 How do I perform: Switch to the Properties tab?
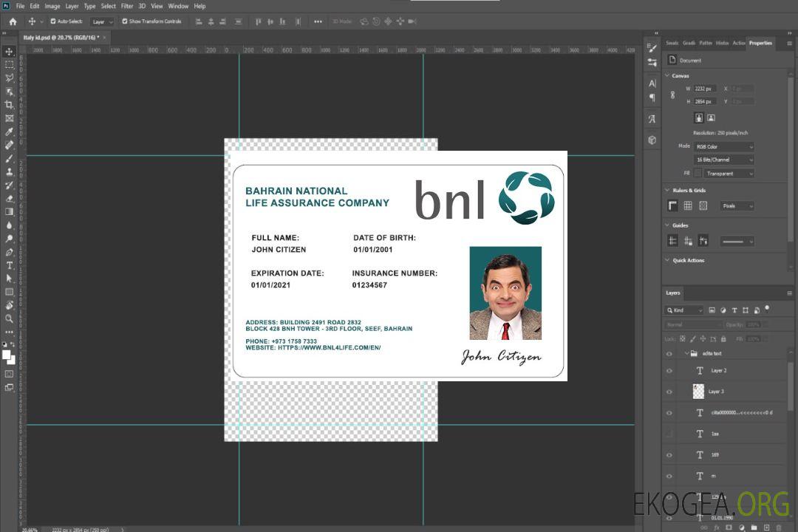(760, 44)
